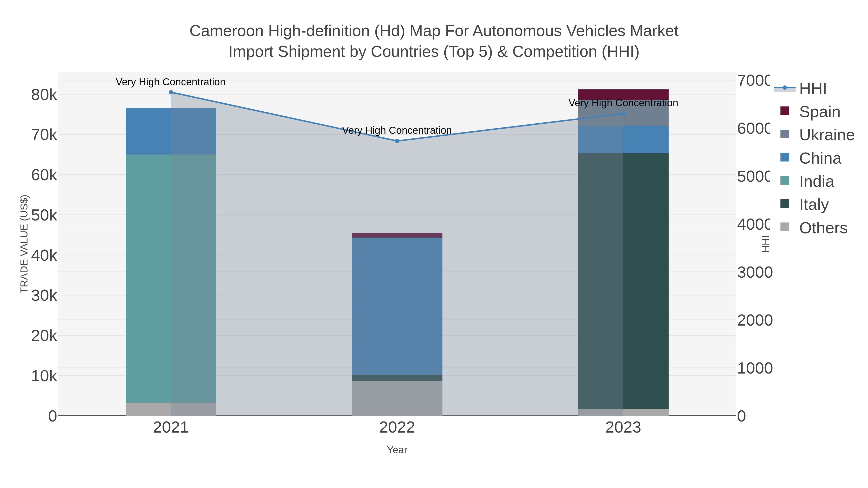868x488 pixels.
Task: Click the 10k left axis tick label
Action: 44,376
